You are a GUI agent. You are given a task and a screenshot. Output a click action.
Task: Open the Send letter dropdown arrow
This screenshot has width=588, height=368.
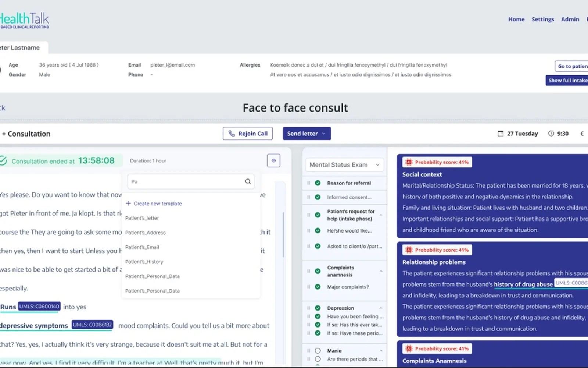324,134
